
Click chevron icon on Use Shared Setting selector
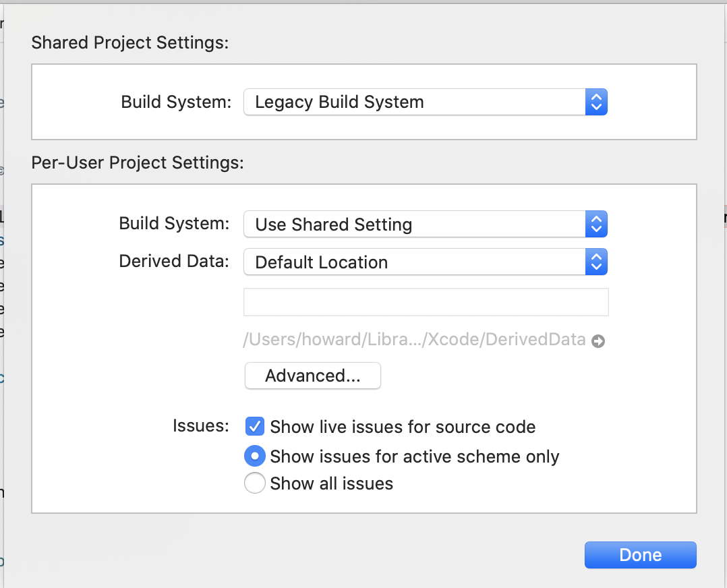click(596, 224)
